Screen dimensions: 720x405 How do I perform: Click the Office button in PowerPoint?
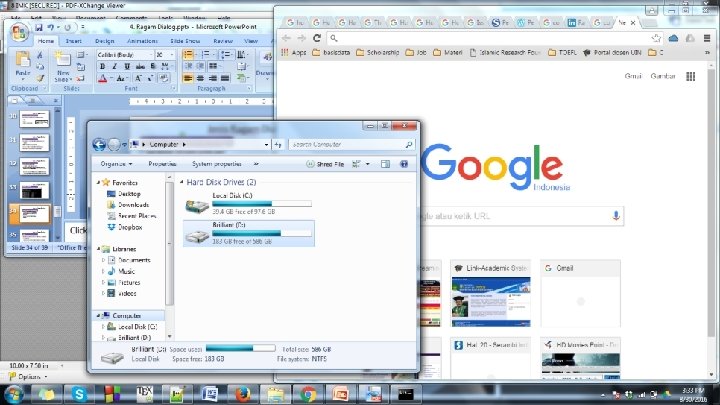point(19,33)
